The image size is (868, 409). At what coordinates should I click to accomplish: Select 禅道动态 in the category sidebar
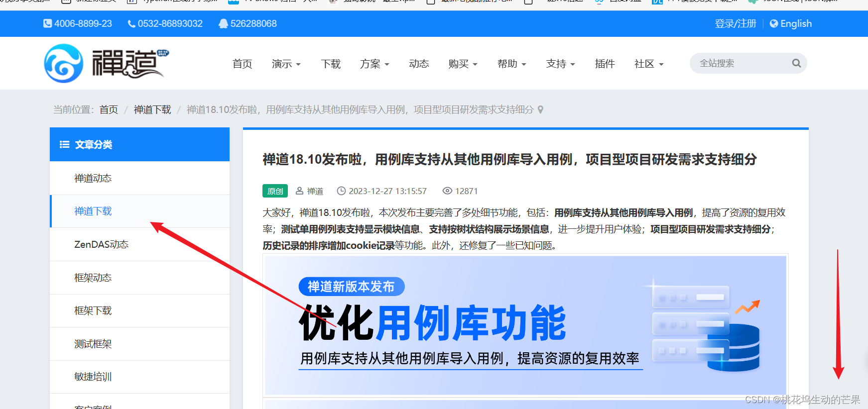click(139, 178)
